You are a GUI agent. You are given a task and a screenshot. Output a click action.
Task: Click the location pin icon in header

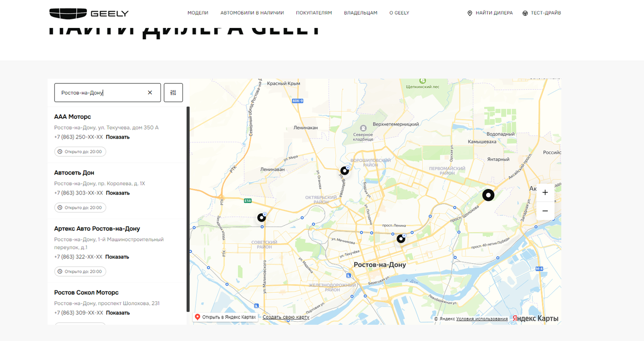470,13
